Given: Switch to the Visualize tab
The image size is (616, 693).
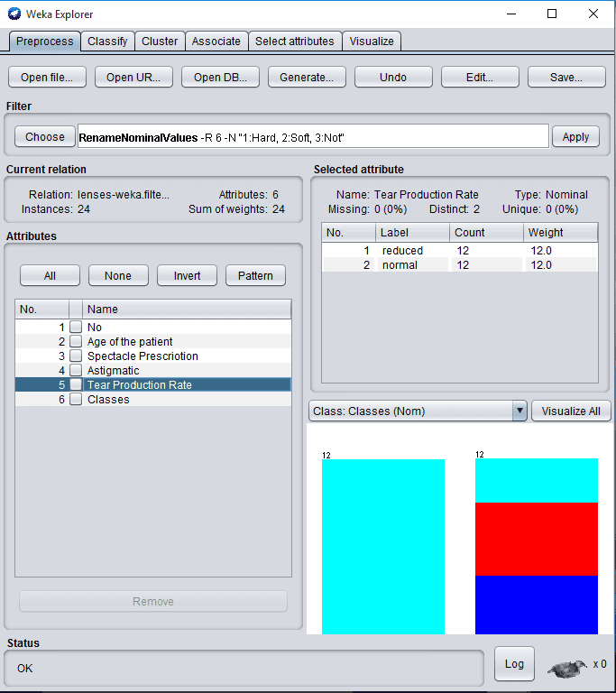Looking at the screenshot, I should [x=372, y=42].
